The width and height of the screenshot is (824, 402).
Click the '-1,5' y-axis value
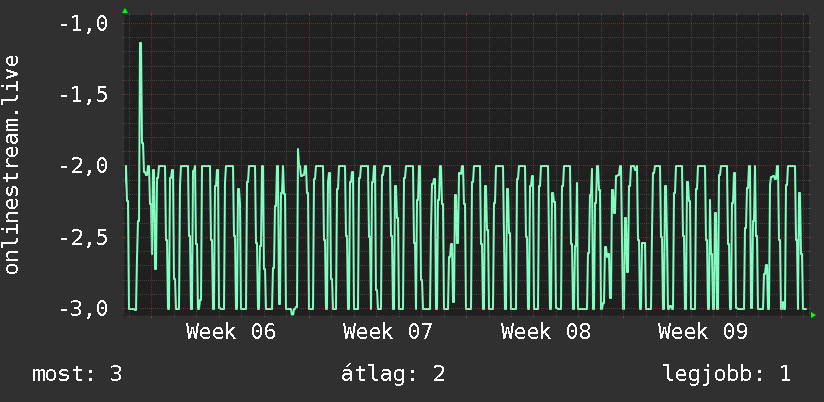pos(84,95)
